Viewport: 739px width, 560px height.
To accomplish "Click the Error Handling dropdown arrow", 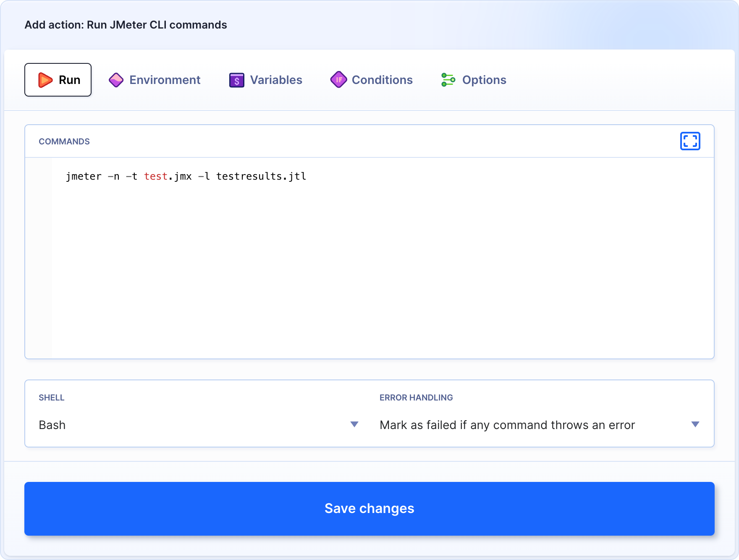I will (x=695, y=424).
